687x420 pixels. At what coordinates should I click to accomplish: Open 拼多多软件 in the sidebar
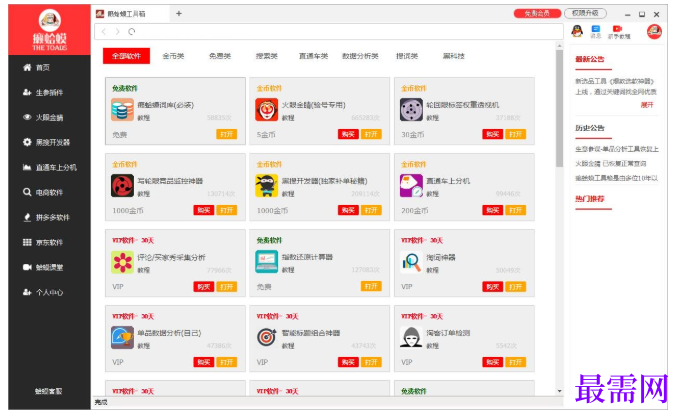pyautogui.click(x=46, y=217)
